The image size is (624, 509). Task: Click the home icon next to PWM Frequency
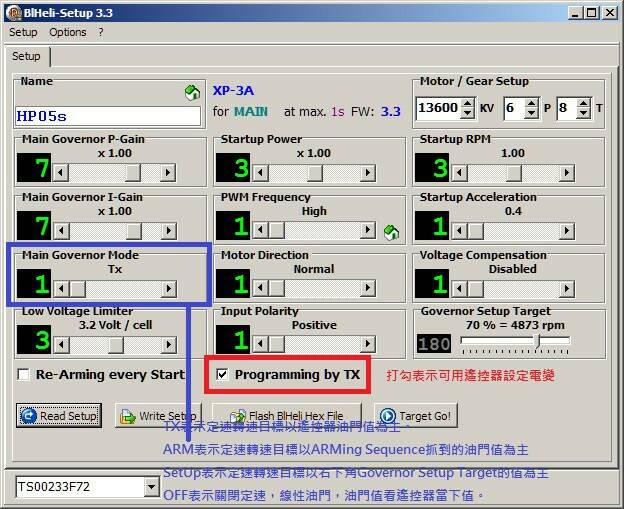(391, 232)
